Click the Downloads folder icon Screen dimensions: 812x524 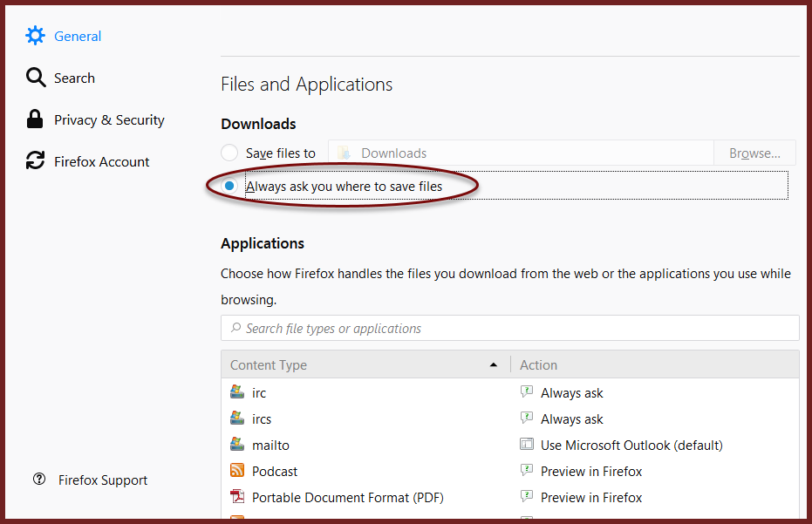(345, 153)
